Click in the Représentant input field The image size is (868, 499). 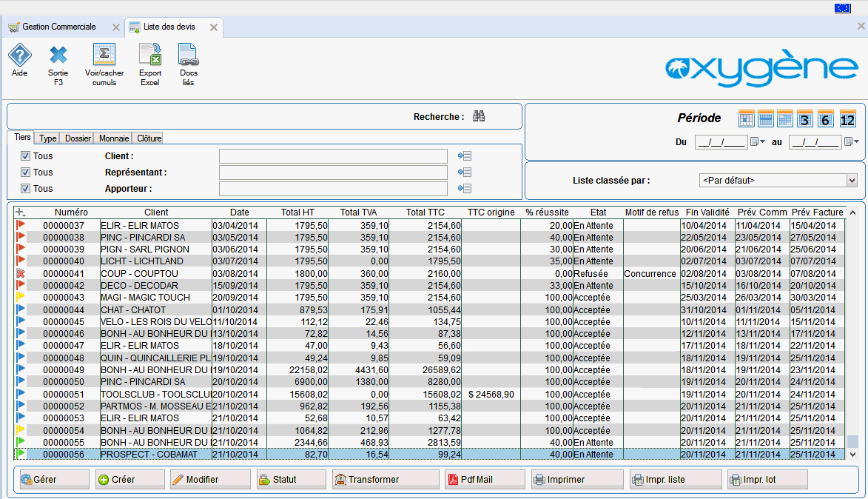333,173
